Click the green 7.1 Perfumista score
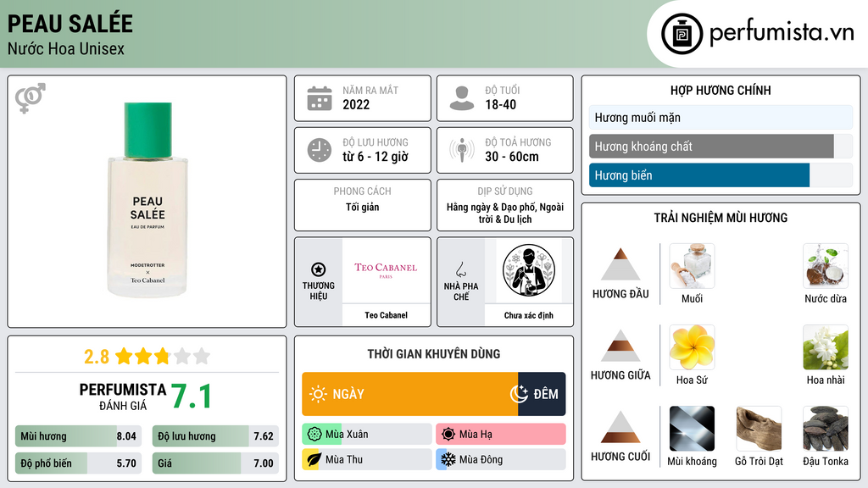 point(191,396)
